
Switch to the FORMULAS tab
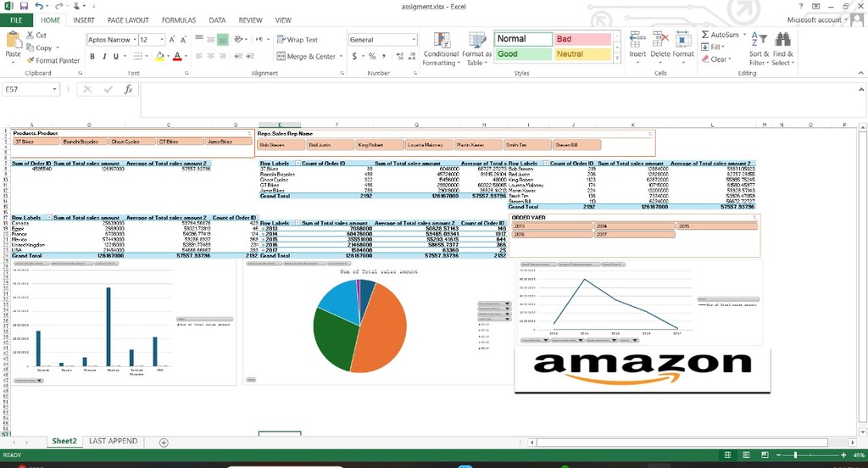pyautogui.click(x=179, y=20)
